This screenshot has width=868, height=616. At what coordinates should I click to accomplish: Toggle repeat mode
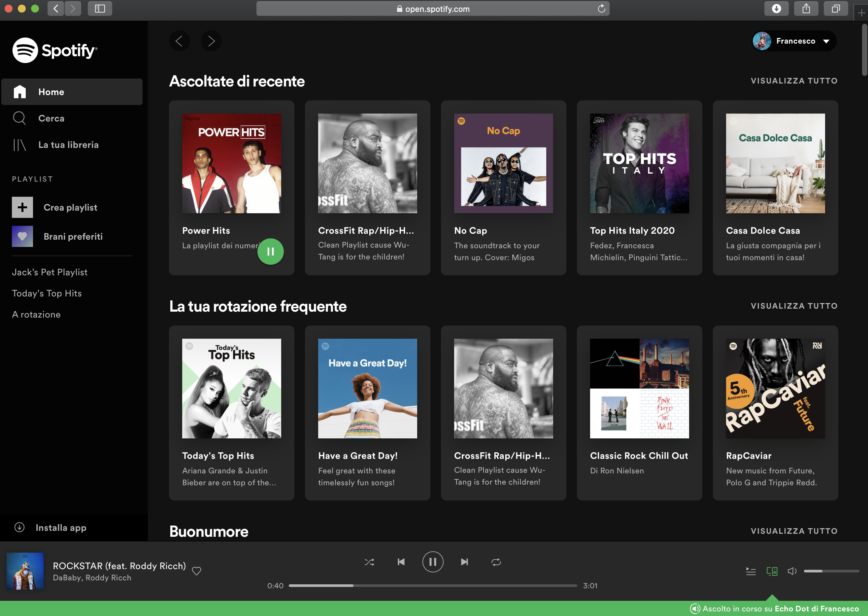coord(496,562)
